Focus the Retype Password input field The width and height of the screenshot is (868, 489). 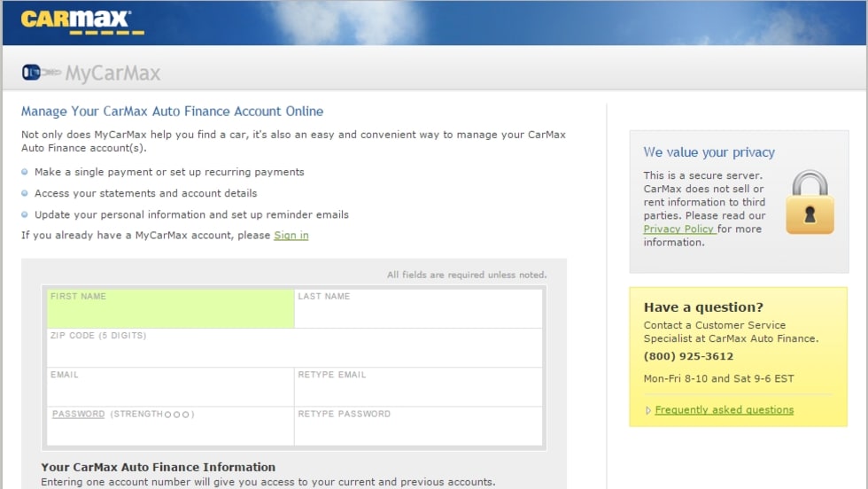click(x=418, y=430)
